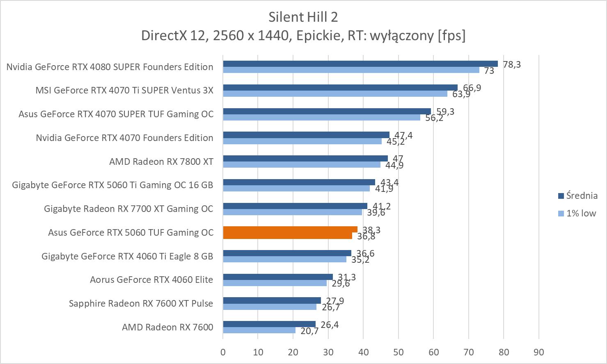The height and width of the screenshot is (364, 607).
Task: Click the MSI RTX 4070 Ti SUPER average bar
Action: pyautogui.click(x=340, y=87)
